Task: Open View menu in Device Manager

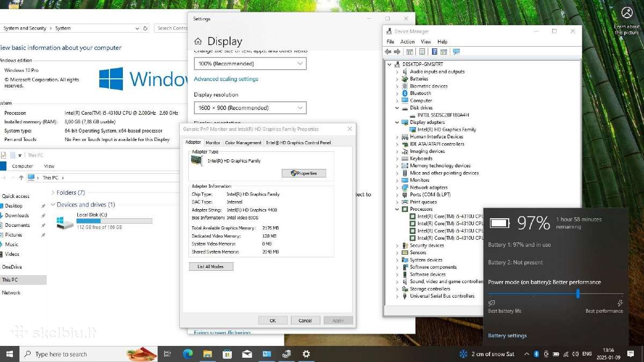Action: click(426, 42)
